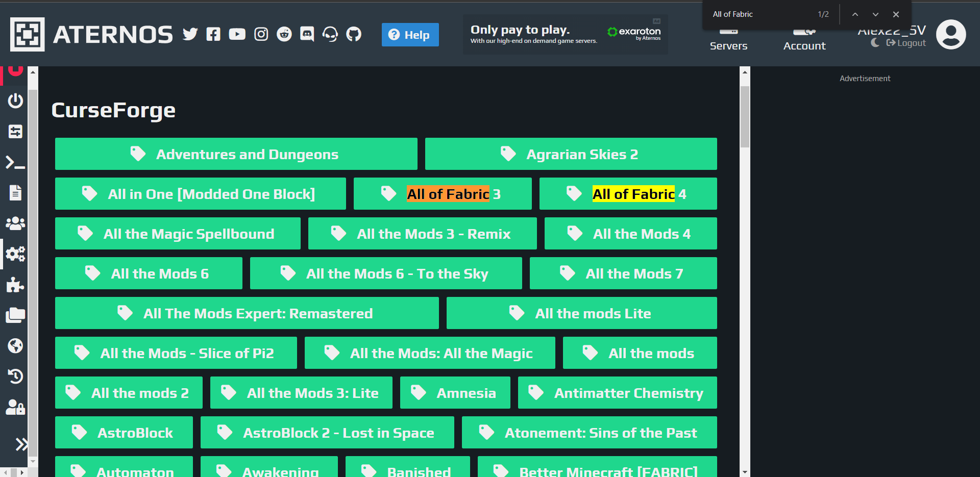Open the Console page in sidebar

coord(15,162)
